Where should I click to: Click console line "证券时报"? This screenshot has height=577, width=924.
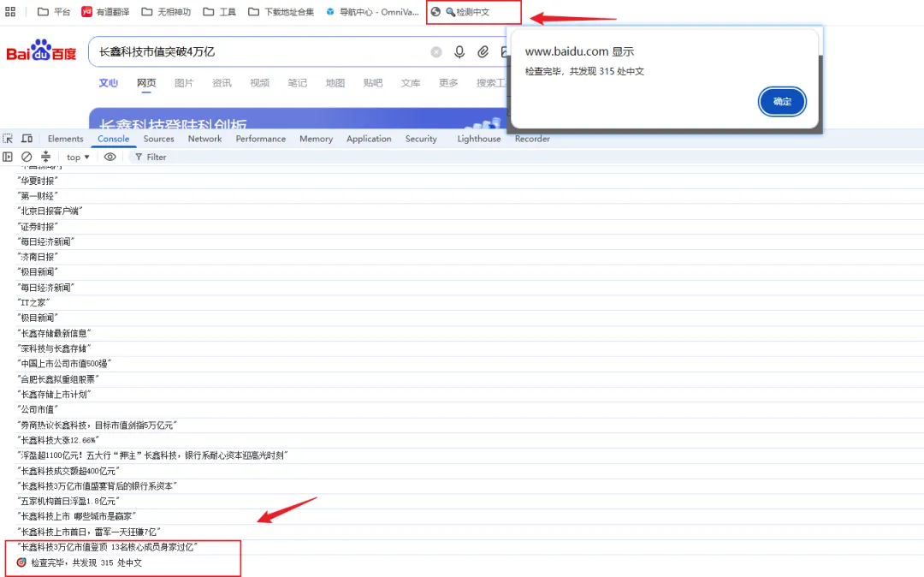tap(38, 226)
